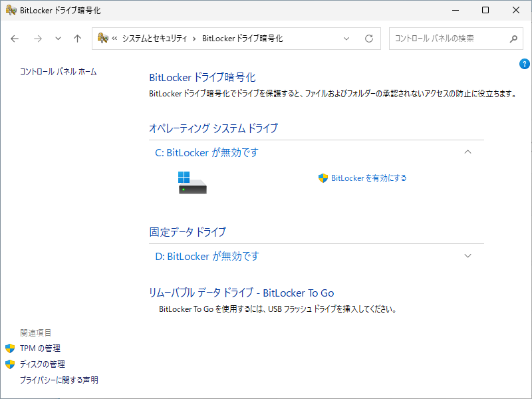Screen dimensions: 532x399
Task: Open ディスクの管理 link
Action: pyautogui.click(x=43, y=364)
